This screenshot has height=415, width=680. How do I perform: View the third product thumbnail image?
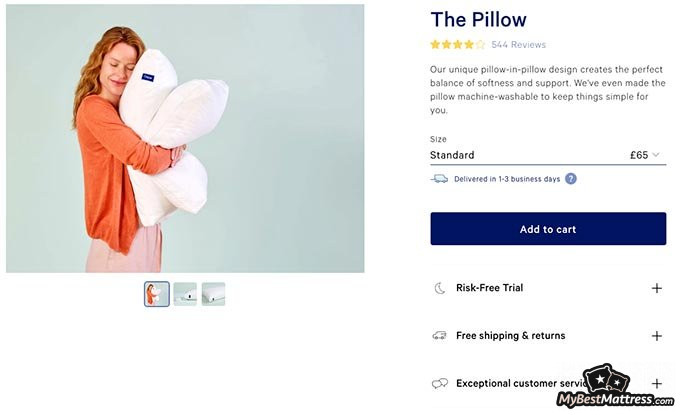(x=213, y=294)
